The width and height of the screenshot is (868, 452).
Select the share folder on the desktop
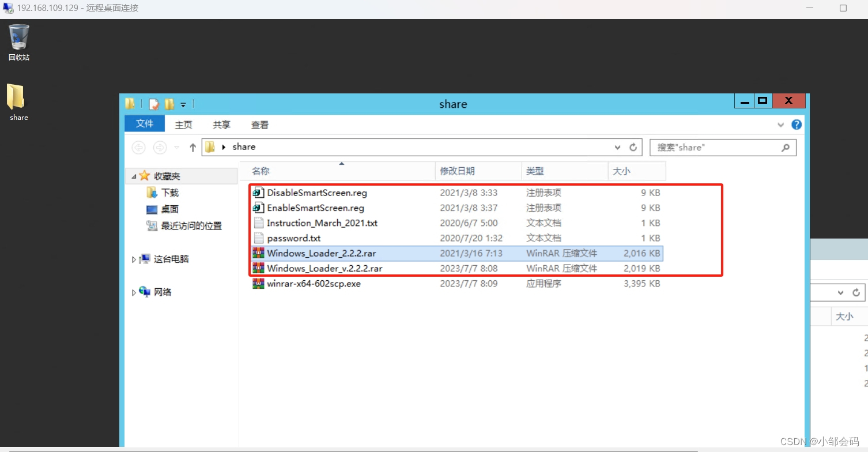click(18, 103)
